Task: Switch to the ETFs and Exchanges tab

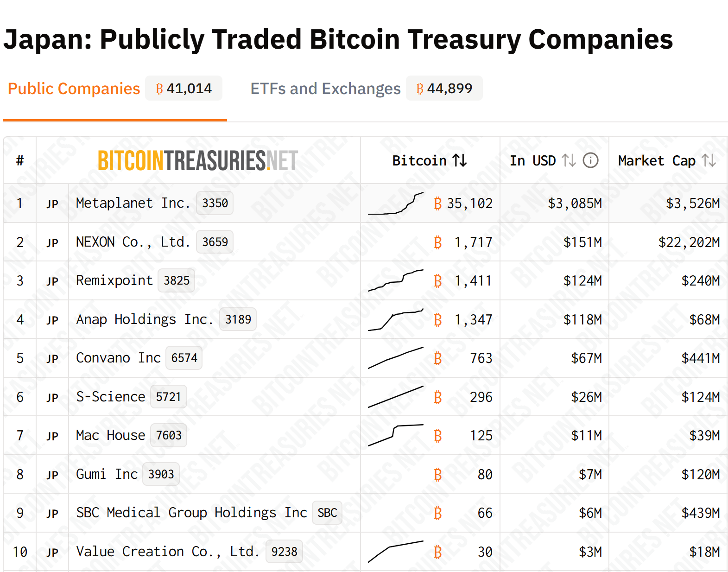Action: pyautogui.click(x=325, y=88)
